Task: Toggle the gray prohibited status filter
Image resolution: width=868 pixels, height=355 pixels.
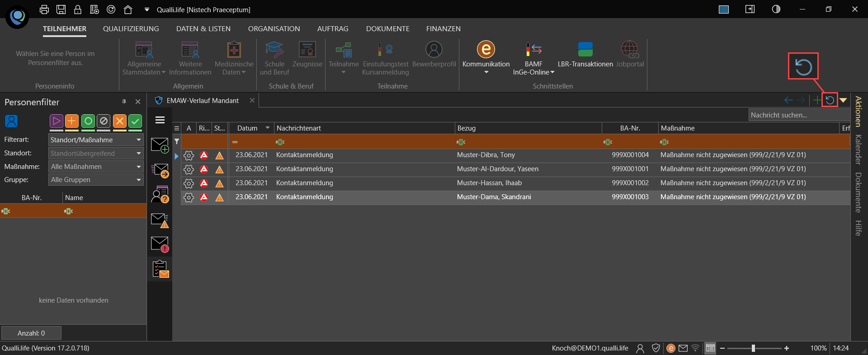Action: tap(104, 121)
